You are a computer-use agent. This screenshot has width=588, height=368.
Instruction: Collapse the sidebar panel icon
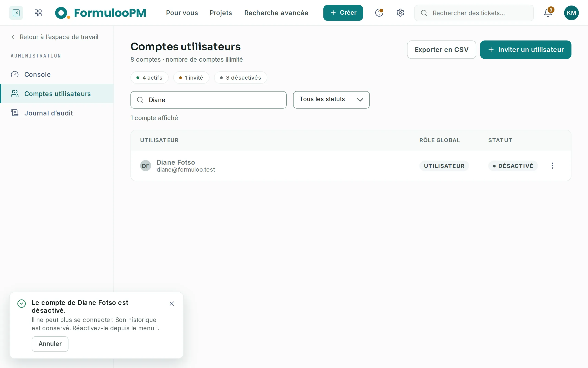pyautogui.click(x=16, y=13)
